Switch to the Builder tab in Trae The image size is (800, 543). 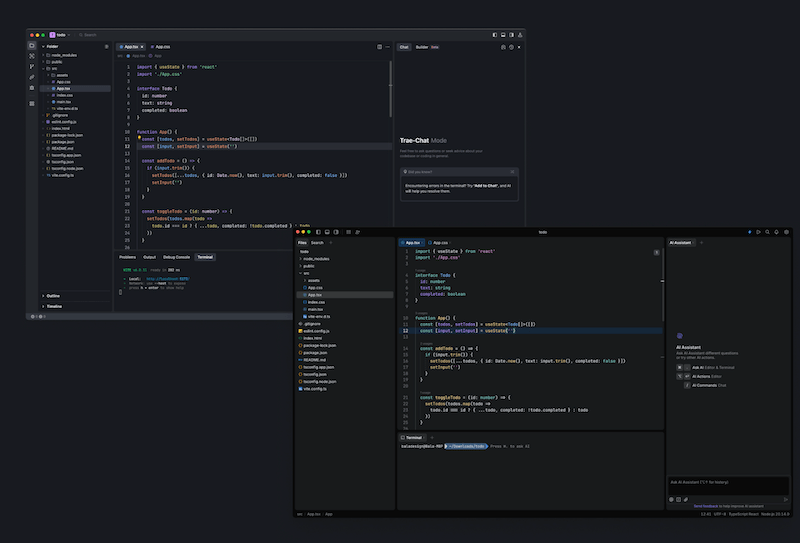coord(423,46)
